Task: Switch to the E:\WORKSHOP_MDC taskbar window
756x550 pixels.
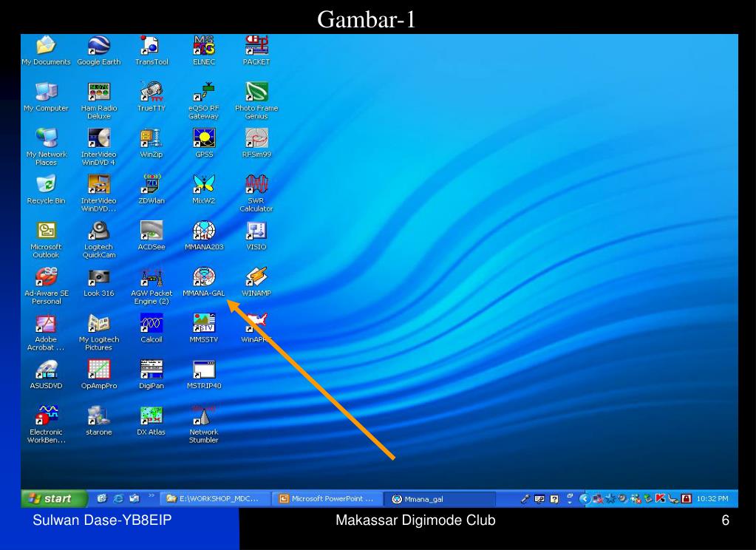Action: pos(214,499)
